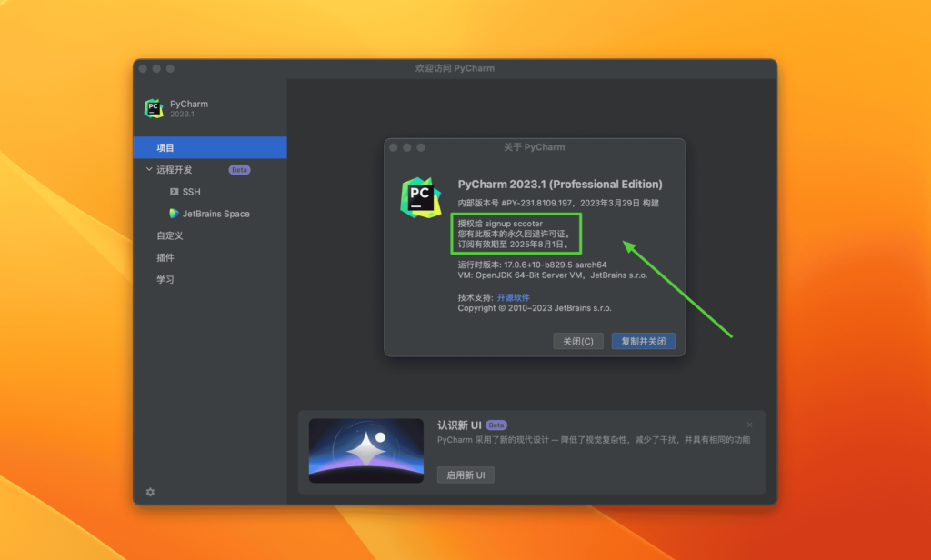Click the green-highlighted license info text

pos(515,234)
